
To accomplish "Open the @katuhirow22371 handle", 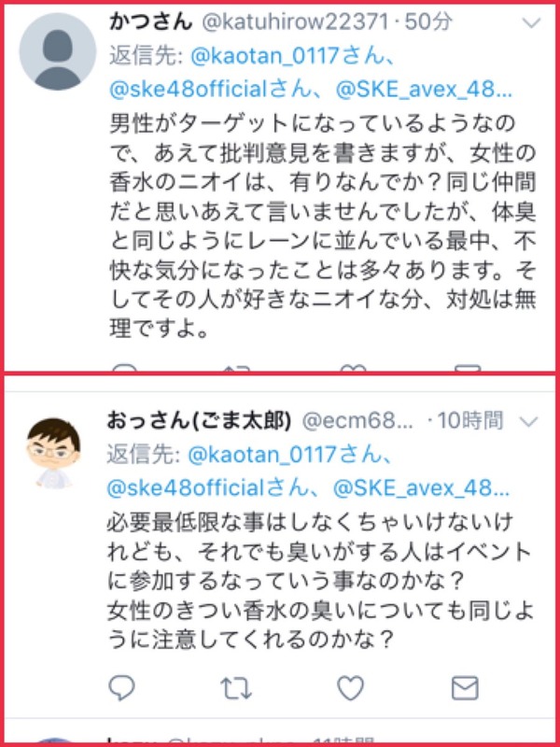I will click(x=294, y=22).
